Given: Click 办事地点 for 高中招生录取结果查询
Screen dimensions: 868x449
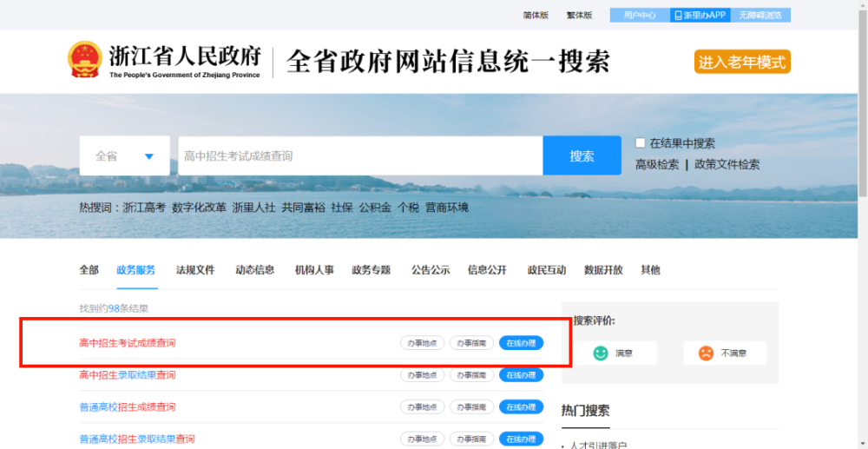Looking at the screenshot, I should [423, 375].
